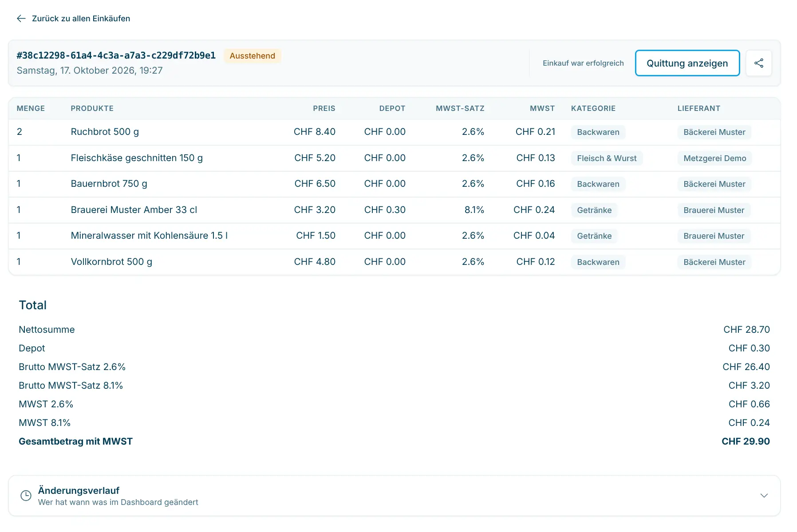
Task: Click the 8.1% MWST-Satz cell
Action: 474,210
